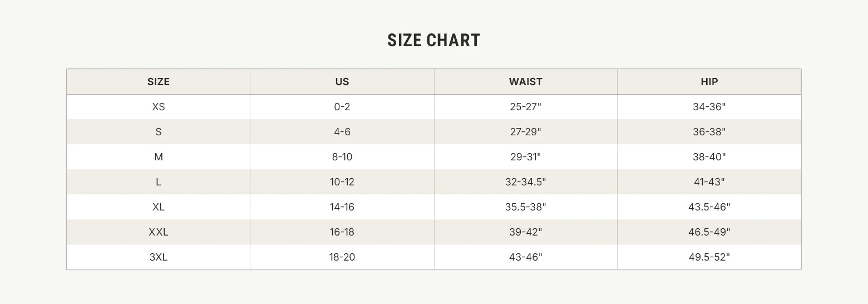The width and height of the screenshot is (868, 304).
Task: Click waist value 25-27"
Action: click(525, 107)
